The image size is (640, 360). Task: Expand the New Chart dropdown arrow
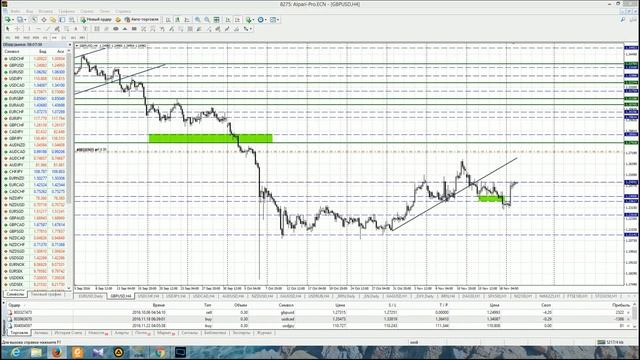pos(13,20)
